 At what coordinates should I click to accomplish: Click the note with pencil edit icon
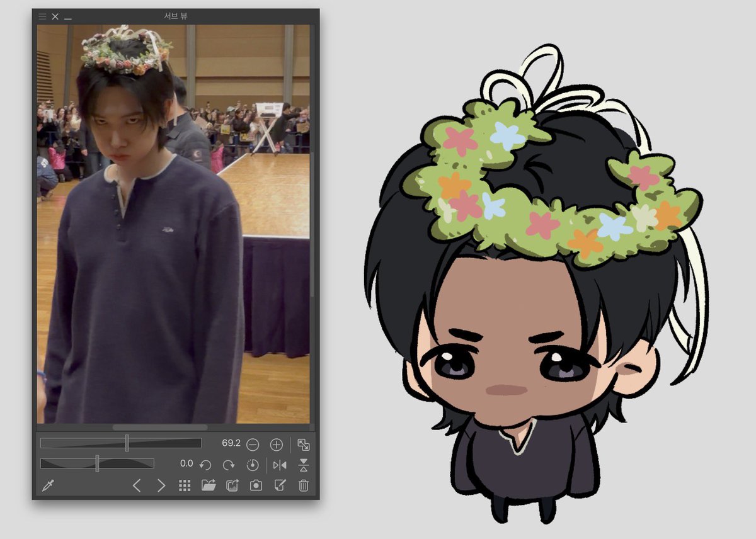click(280, 485)
